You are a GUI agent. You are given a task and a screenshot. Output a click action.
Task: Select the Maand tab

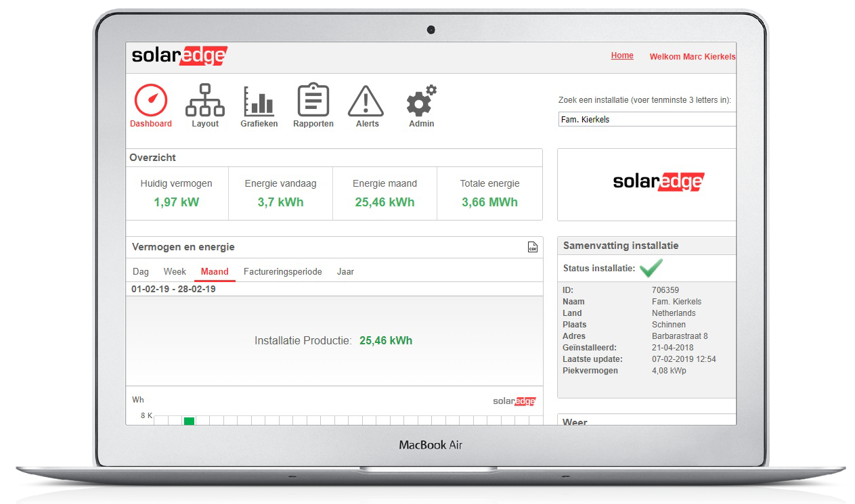coord(215,272)
